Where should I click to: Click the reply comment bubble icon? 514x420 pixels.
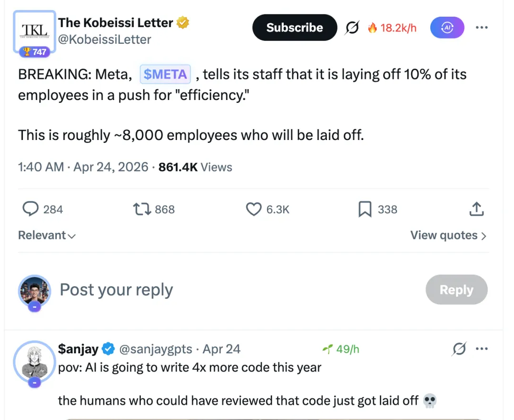pyautogui.click(x=30, y=210)
